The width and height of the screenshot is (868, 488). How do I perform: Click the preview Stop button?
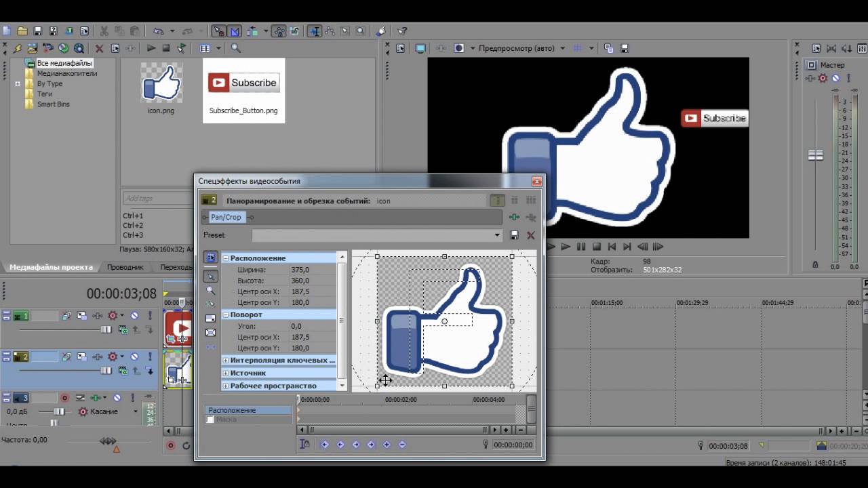(597, 247)
